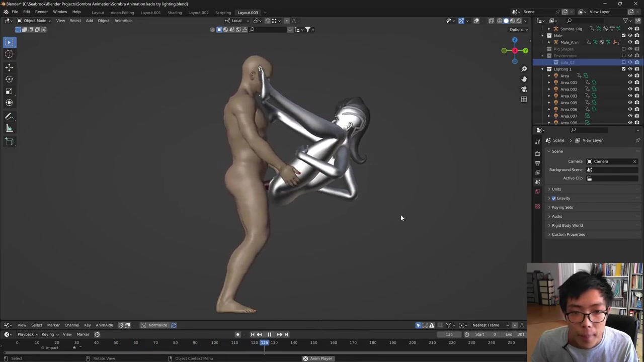Open the Object Mode dropdown
This screenshot has width=644, height=362.
coord(34,21)
